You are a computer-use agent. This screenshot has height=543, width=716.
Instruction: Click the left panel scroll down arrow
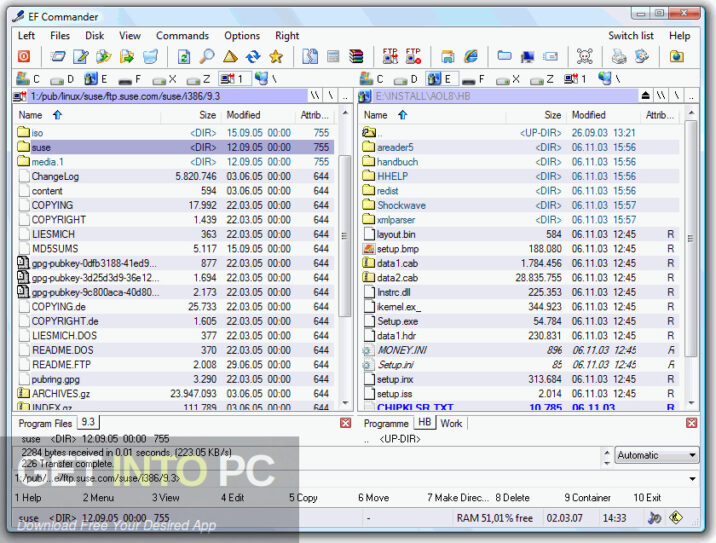345,403
